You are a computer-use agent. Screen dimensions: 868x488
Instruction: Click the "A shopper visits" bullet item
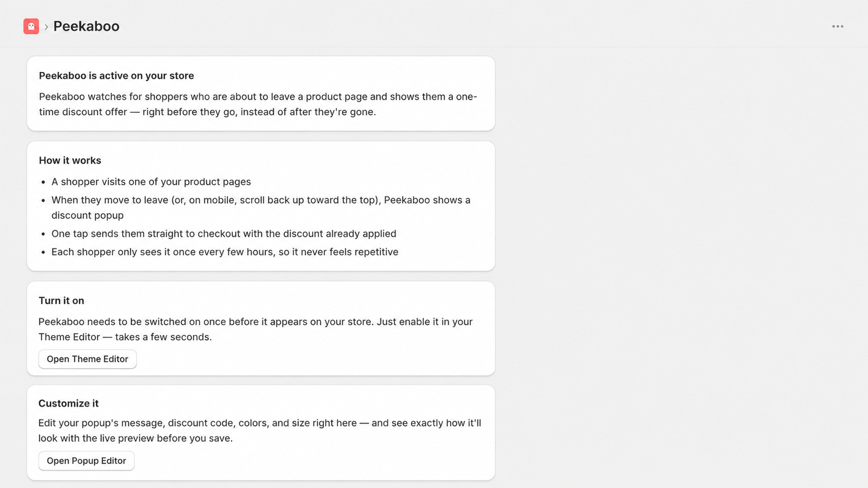click(151, 182)
